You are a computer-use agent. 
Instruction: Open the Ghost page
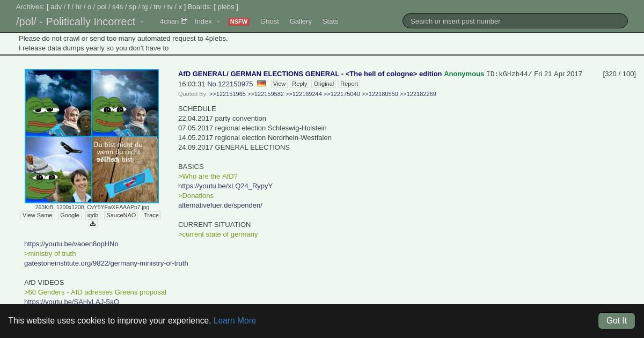pyautogui.click(x=269, y=21)
